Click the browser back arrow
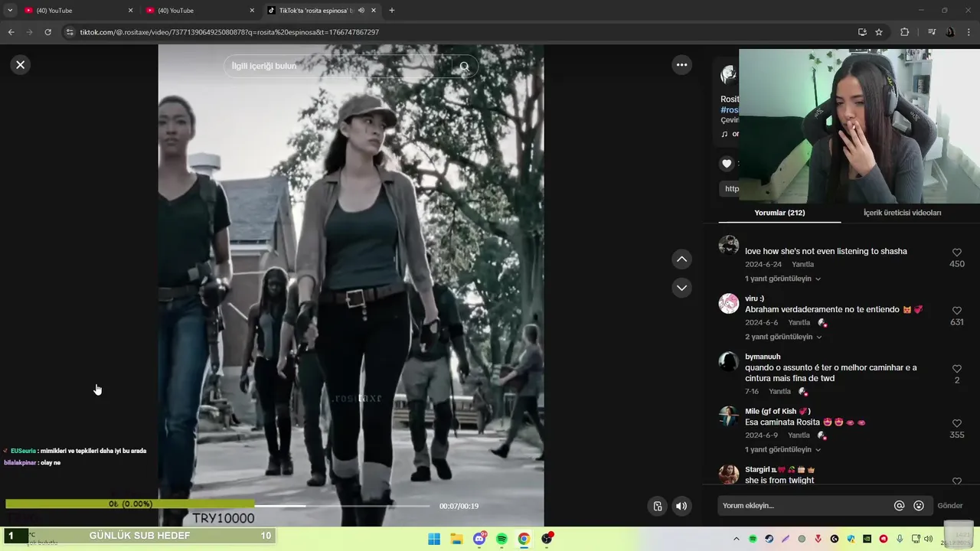This screenshot has width=980, height=551. click(x=11, y=32)
